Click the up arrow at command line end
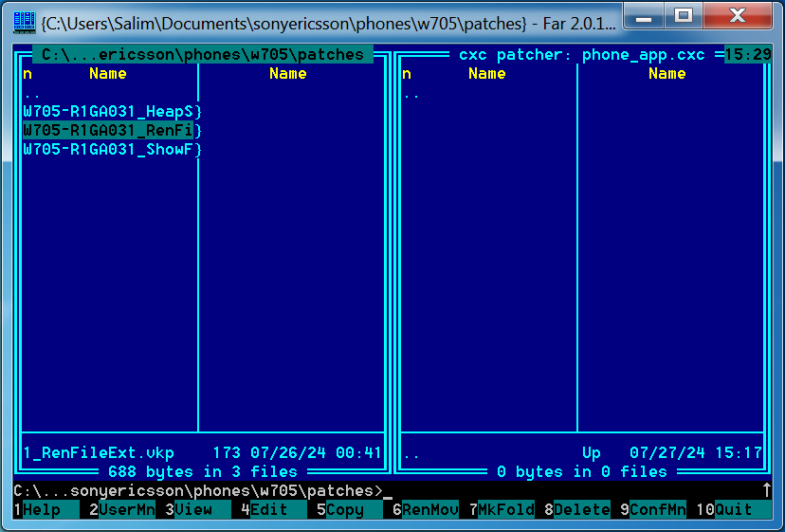785x532 pixels. pyautogui.click(x=766, y=490)
